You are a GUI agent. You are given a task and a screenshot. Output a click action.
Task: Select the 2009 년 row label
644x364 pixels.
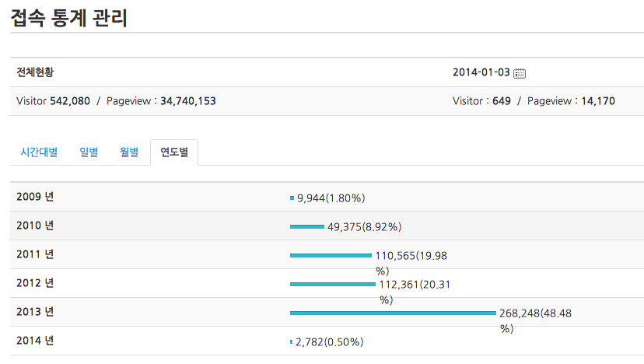(35, 197)
